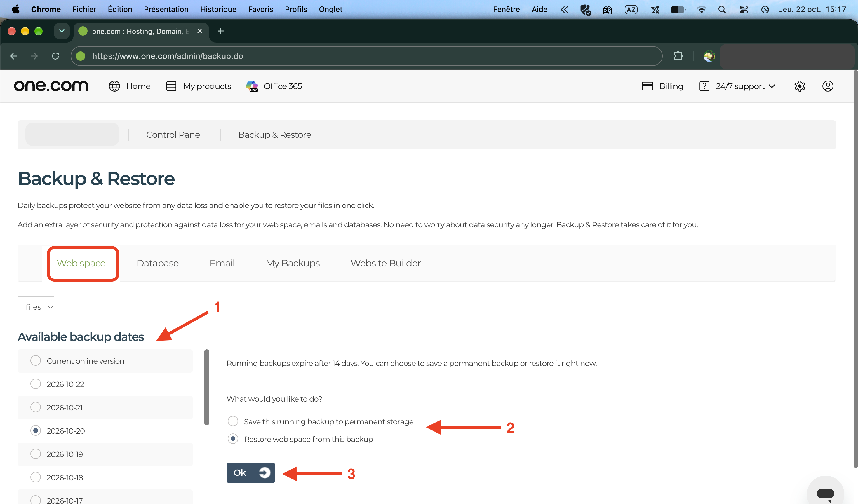858x504 pixels.
Task: Select Current online version radio
Action: (x=35, y=360)
